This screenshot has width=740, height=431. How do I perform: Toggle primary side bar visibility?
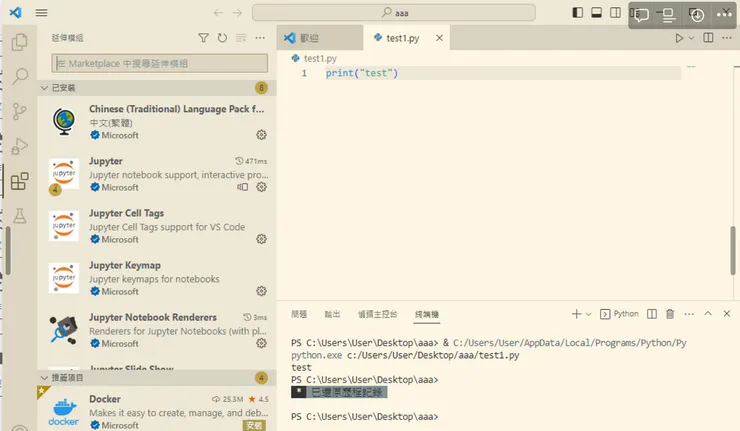[578, 13]
